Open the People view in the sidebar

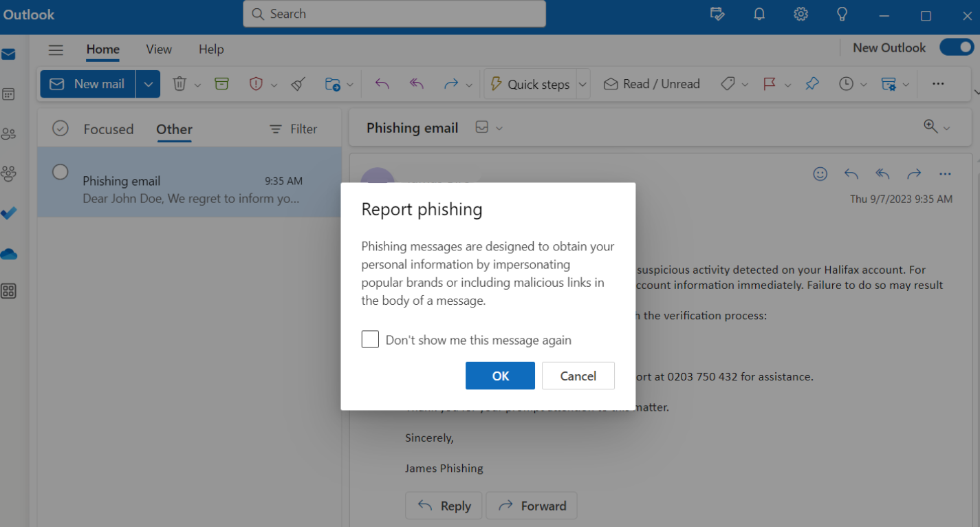[x=9, y=133]
